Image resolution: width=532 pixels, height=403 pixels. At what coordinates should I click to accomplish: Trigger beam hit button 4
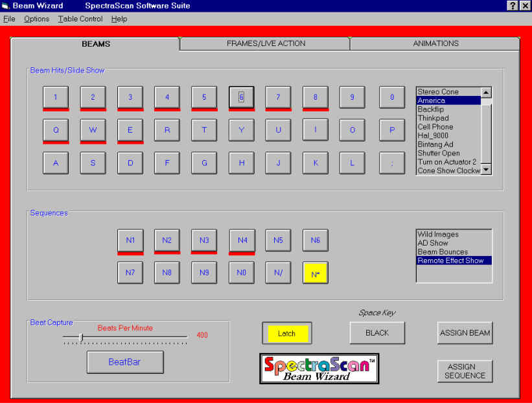[167, 97]
